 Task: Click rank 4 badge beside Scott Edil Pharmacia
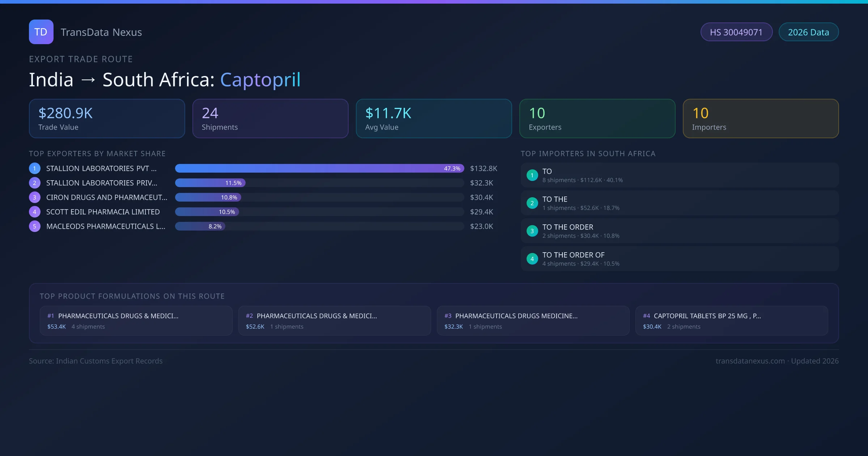pyautogui.click(x=35, y=212)
